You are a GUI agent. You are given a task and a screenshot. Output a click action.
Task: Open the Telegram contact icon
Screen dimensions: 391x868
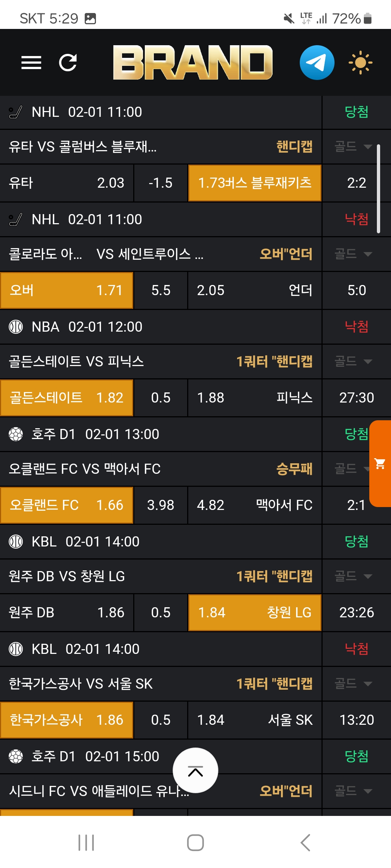(x=317, y=63)
